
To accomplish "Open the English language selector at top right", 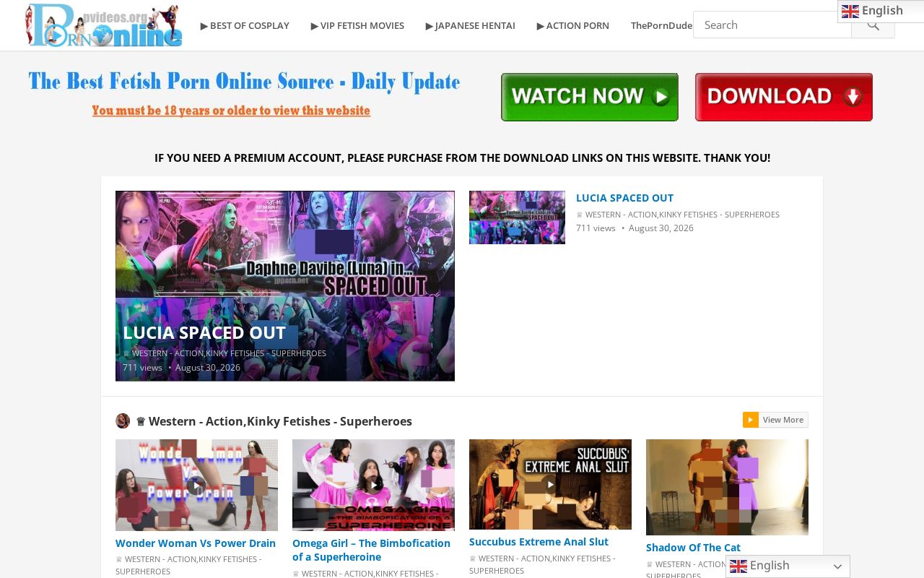I will (x=880, y=11).
